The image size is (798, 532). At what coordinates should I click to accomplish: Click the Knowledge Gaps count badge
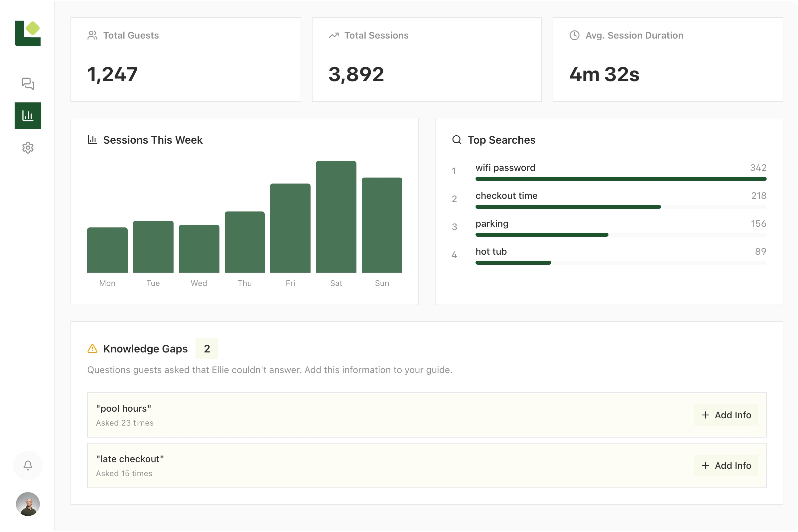click(206, 348)
